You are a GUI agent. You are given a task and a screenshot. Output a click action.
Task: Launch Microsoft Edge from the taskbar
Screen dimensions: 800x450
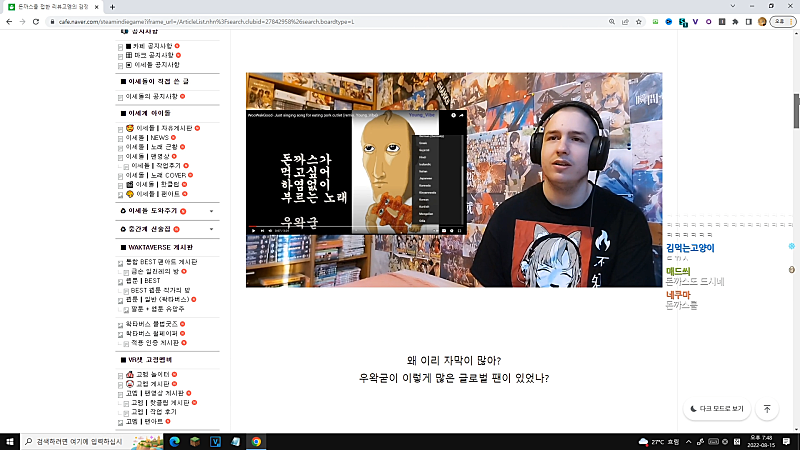pos(174,441)
